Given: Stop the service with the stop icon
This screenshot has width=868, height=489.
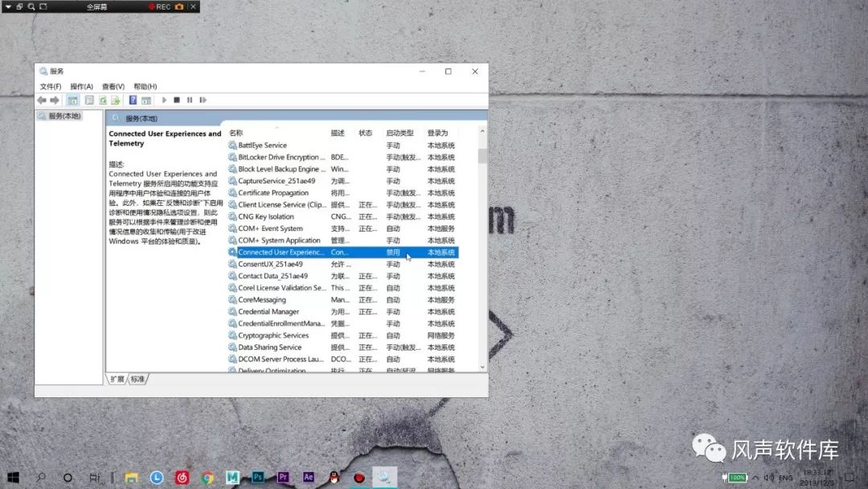Looking at the screenshot, I should click(178, 100).
